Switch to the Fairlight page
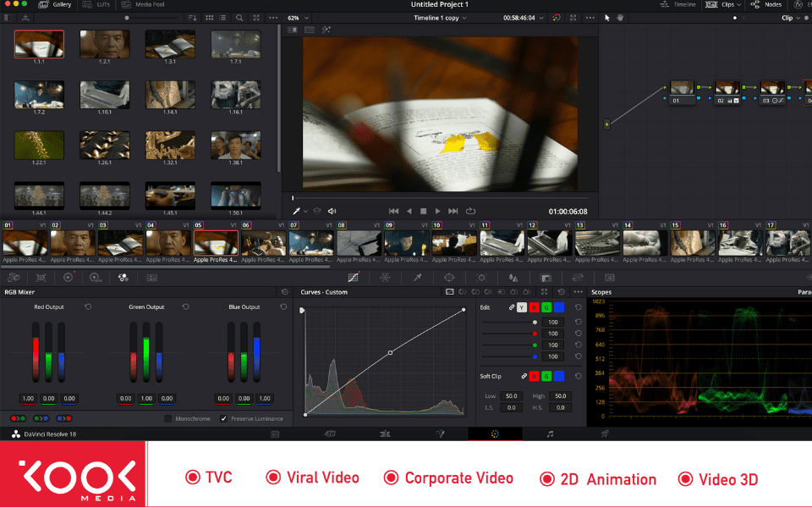812x508 pixels. 550,433
